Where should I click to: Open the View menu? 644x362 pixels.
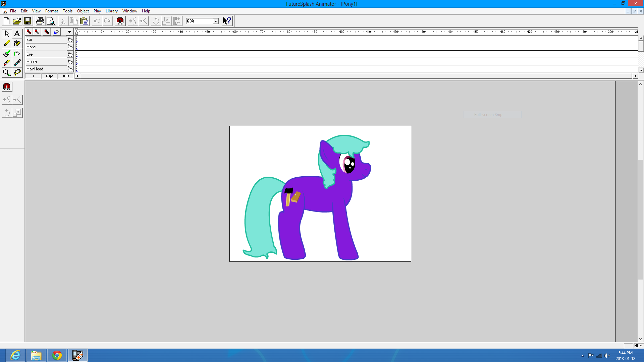pos(36,11)
